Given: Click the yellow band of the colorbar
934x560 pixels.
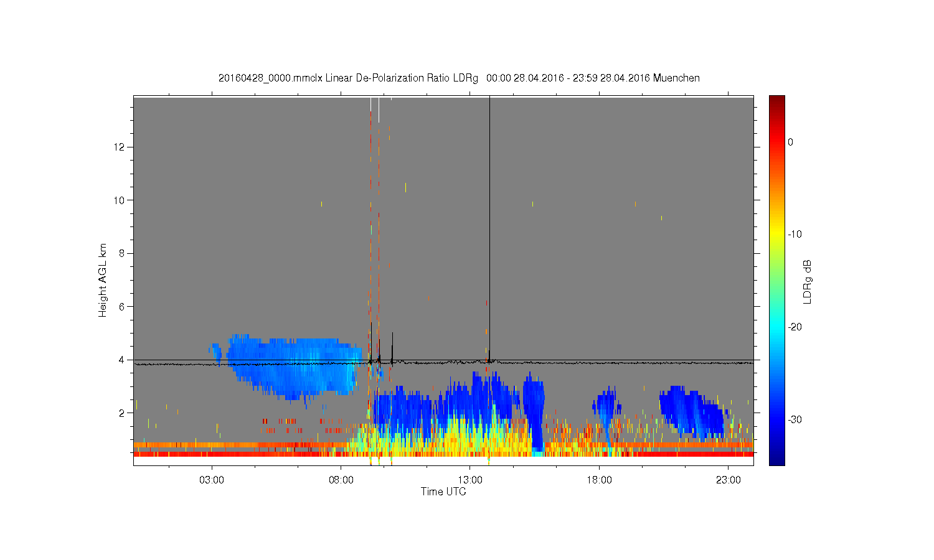Looking at the screenshot, I should [777, 234].
